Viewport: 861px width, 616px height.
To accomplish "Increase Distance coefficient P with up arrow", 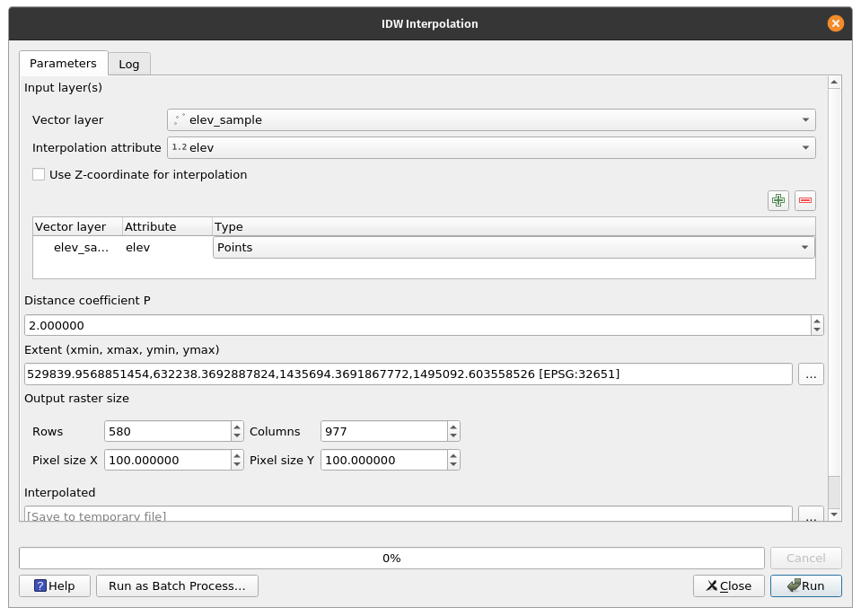I will pos(816,320).
